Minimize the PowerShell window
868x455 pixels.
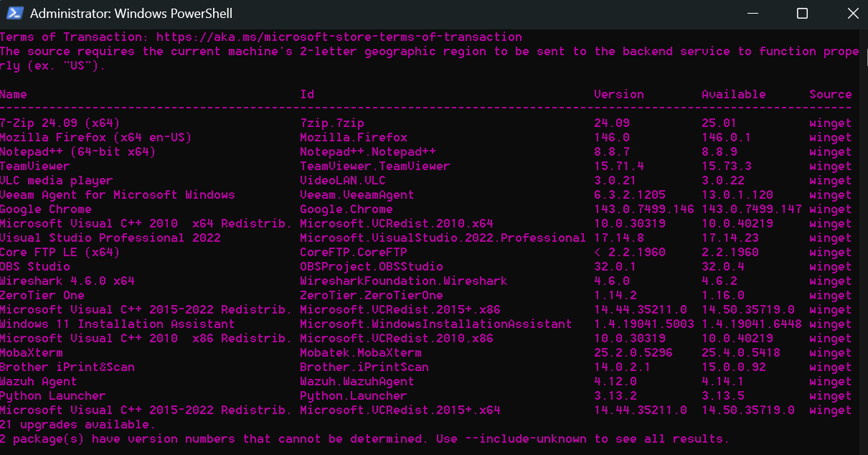[752, 14]
